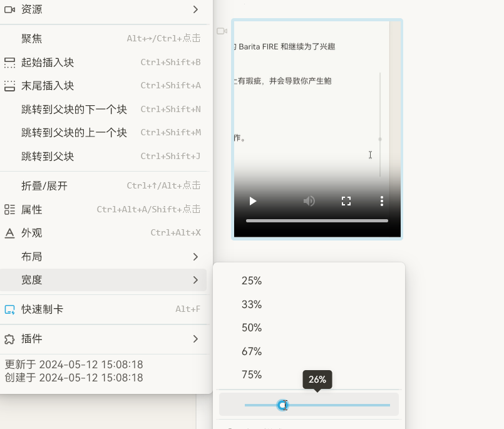
Task: Select 折叠/展开 fold toggle entry
Action: tap(103, 185)
